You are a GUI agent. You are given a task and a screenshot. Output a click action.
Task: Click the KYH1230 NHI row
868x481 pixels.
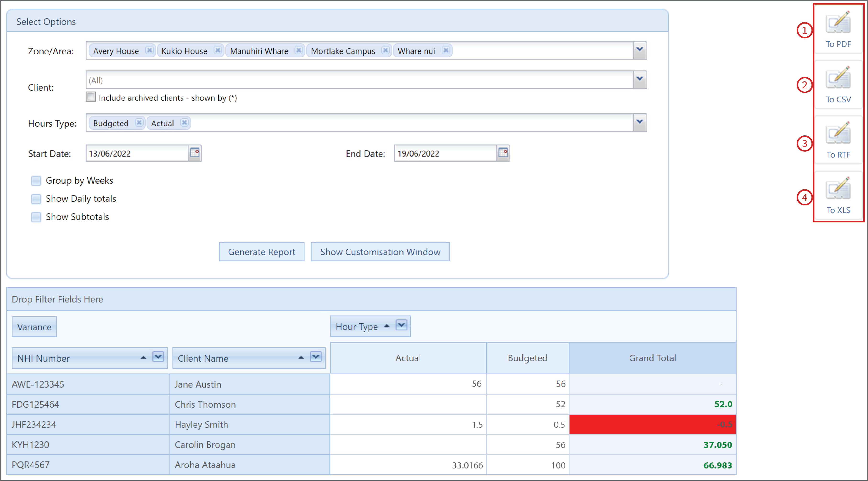pyautogui.click(x=88, y=445)
